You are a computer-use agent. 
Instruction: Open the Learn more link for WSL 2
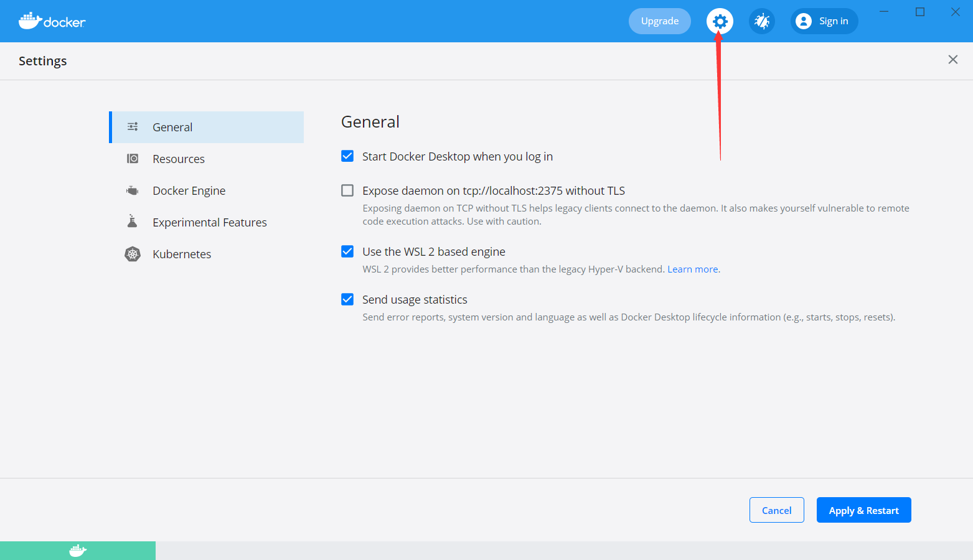coord(693,269)
